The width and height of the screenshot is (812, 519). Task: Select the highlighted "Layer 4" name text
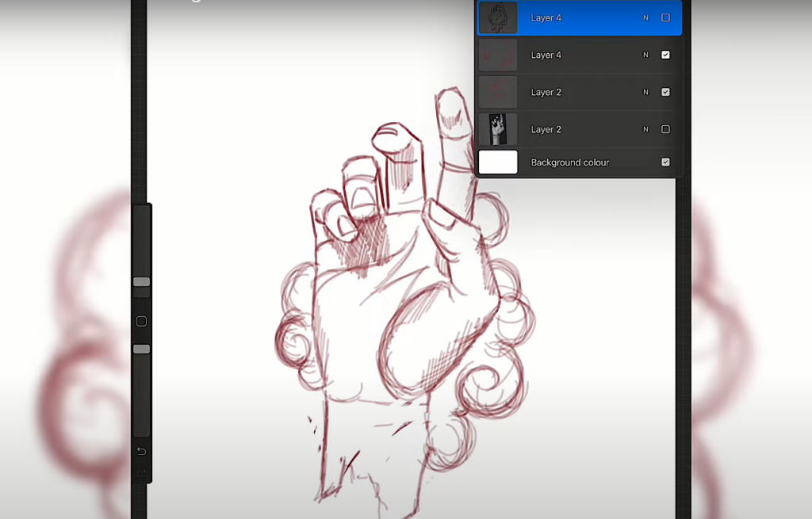546,17
